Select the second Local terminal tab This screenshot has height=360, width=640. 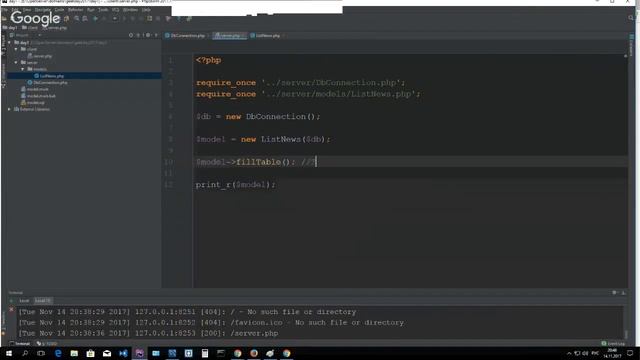[42, 301]
